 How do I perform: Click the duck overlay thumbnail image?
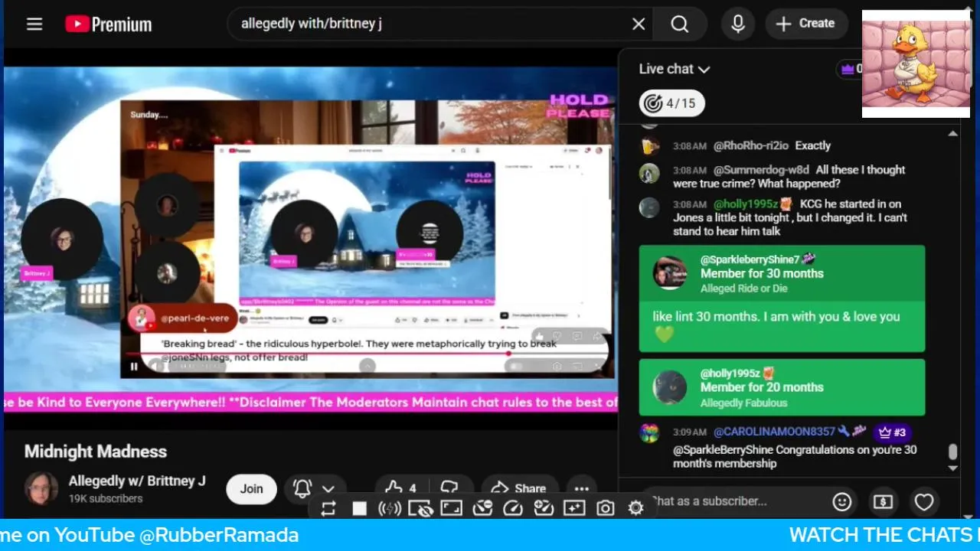[916, 64]
